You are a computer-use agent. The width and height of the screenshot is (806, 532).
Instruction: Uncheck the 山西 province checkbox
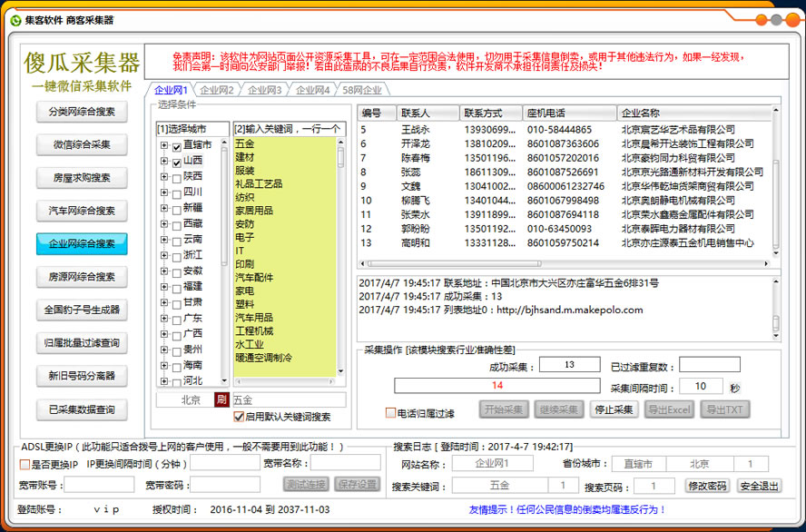tap(177, 161)
